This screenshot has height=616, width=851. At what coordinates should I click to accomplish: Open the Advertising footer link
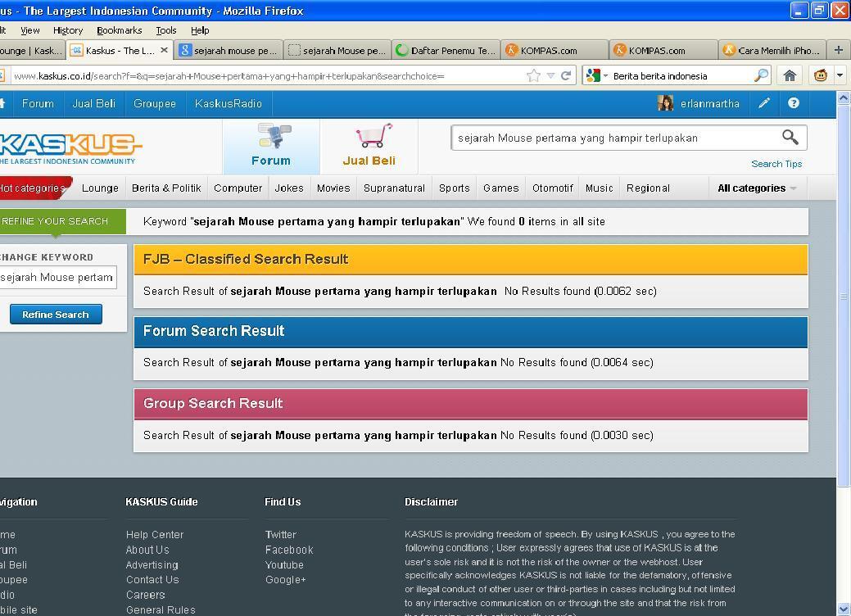[152, 565]
